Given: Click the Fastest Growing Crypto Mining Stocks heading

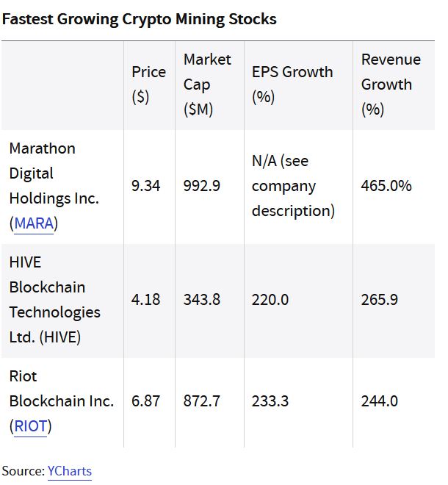Looking at the screenshot, I should pyautogui.click(x=140, y=19).
